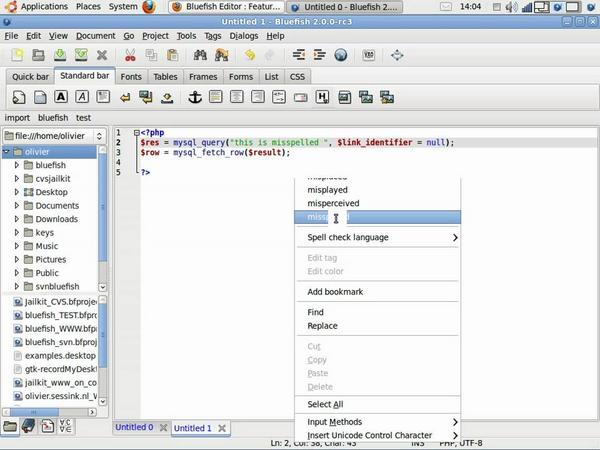
Task: Insert Body tag icon in Standard bar
Action: (40, 97)
